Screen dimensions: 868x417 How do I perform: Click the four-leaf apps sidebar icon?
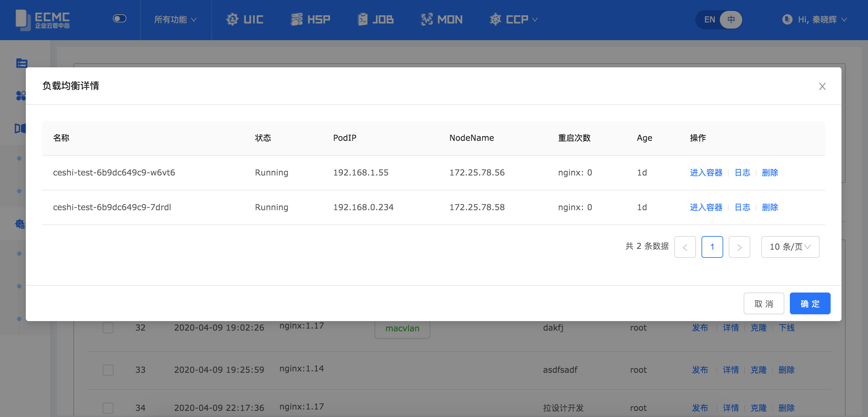click(x=21, y=96)
